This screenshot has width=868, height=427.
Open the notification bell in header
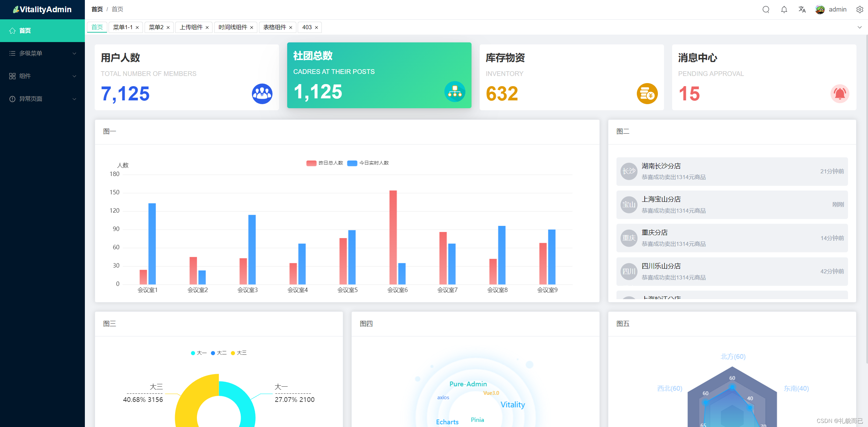784,9
